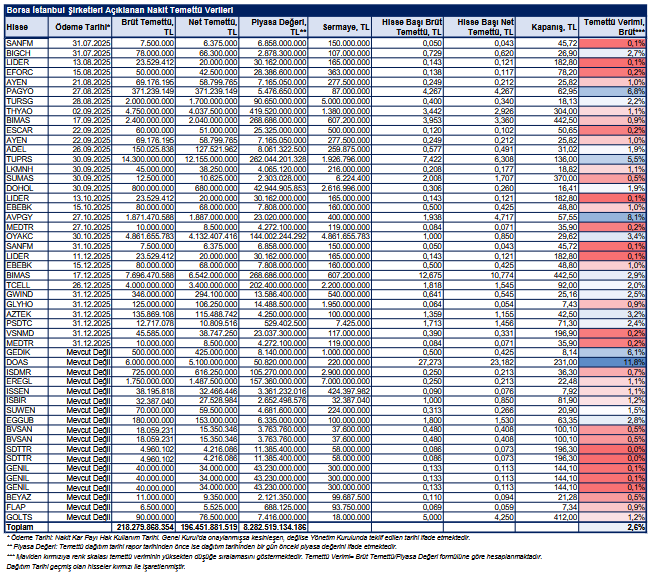This screenshot has width=661, height=573.
Task: Click the BIGCH ticker cell
Action: 27,53
